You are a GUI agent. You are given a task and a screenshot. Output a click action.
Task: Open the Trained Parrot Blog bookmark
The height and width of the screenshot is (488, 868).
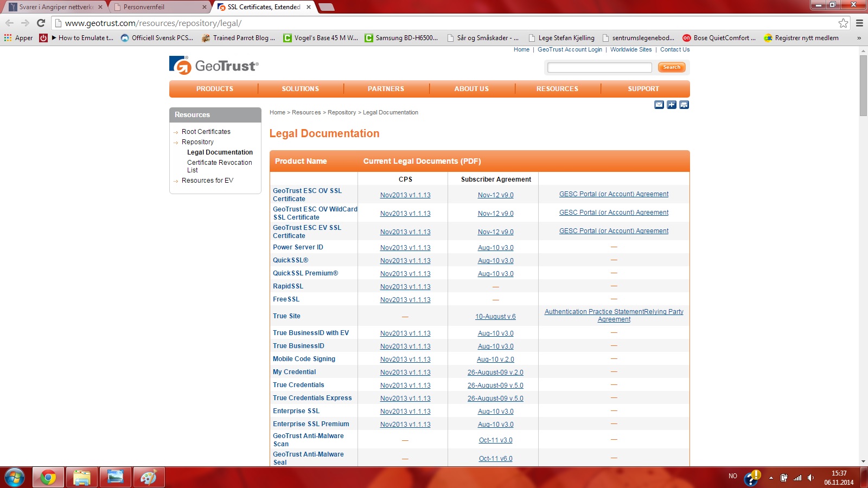(x=238, y=38)
